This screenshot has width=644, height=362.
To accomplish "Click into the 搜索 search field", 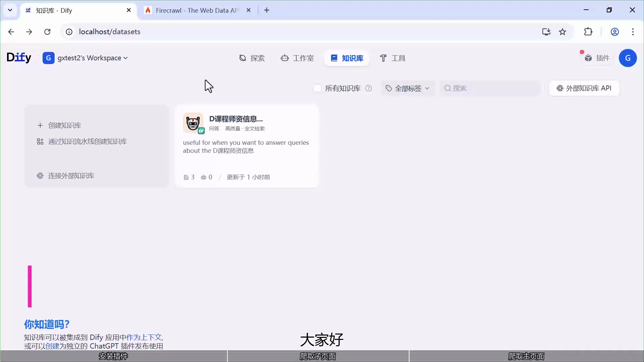I will (x=490, y=88).
